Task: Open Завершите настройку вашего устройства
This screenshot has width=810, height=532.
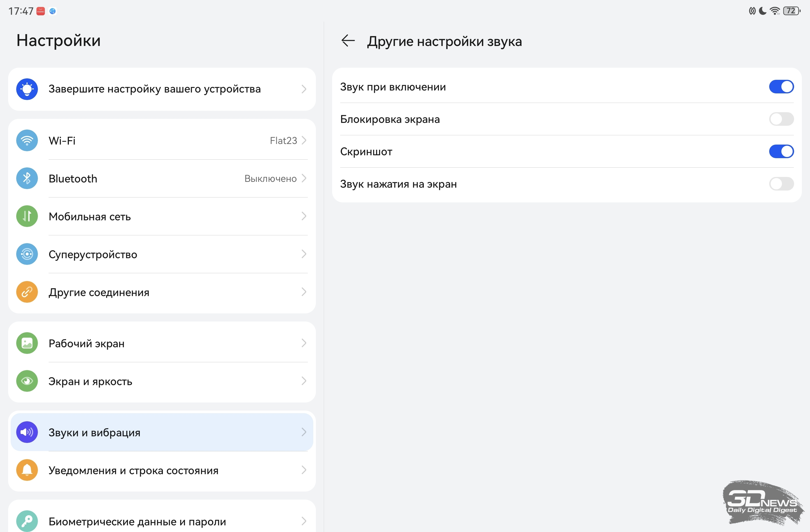Action: pyautogui.click(x=162, y=89)
